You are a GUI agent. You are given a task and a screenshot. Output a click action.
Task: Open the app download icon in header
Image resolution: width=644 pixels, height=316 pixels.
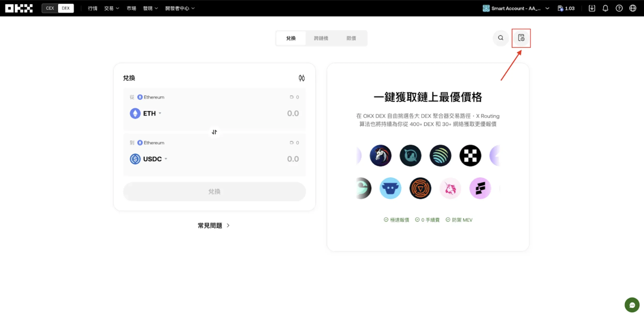pyautogui.click(x=592, y=8)
